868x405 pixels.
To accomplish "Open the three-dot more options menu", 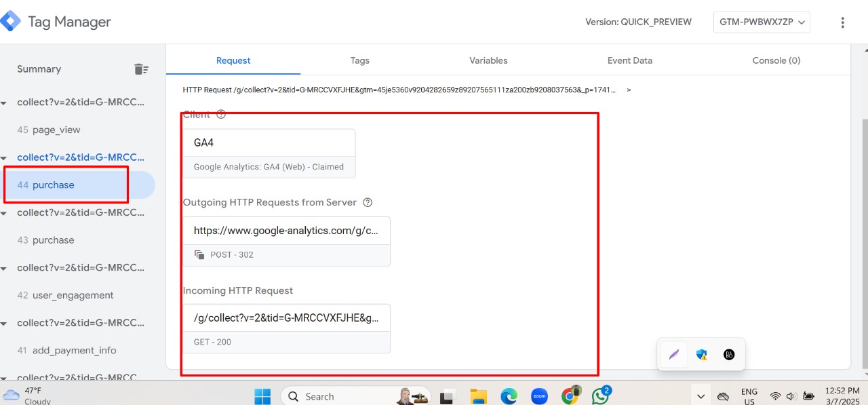I will [843, 22].
